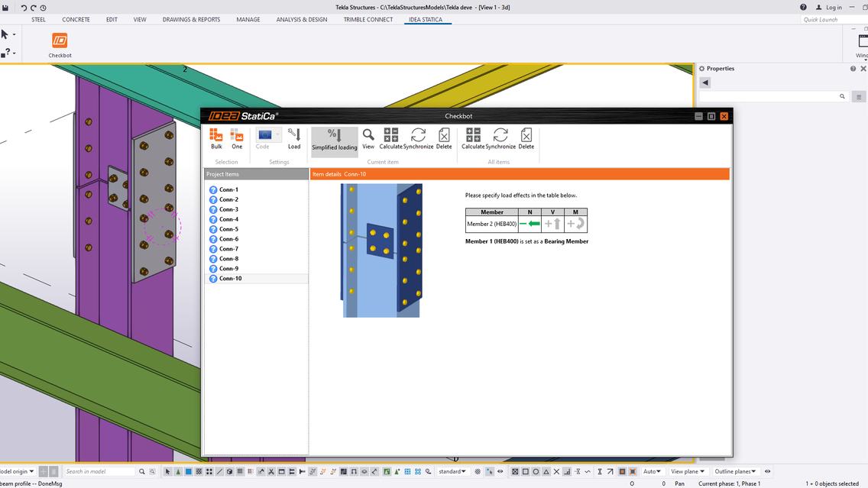
Task: Toggle the circle center snap switch
Action: [536, 471]
